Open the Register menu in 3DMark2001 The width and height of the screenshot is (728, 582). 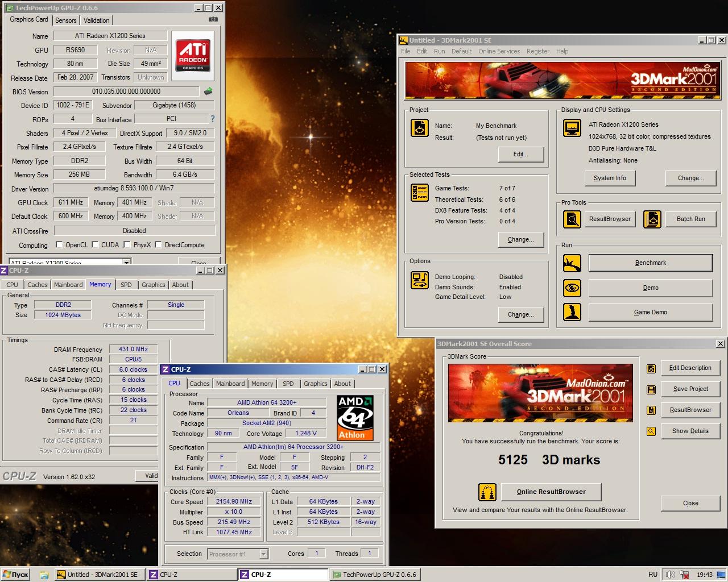point(537,51)
